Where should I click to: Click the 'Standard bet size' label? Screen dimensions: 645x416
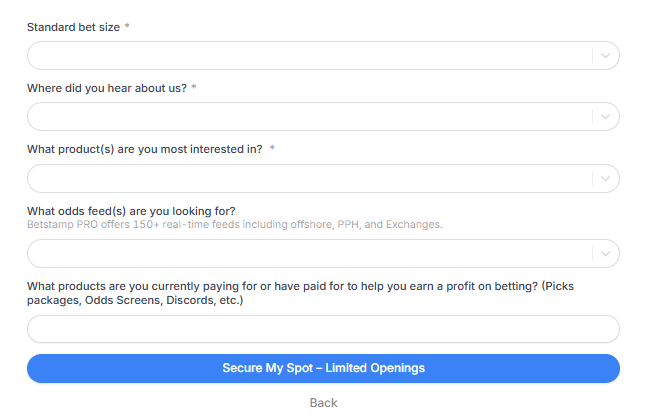[x=73, y=27]
